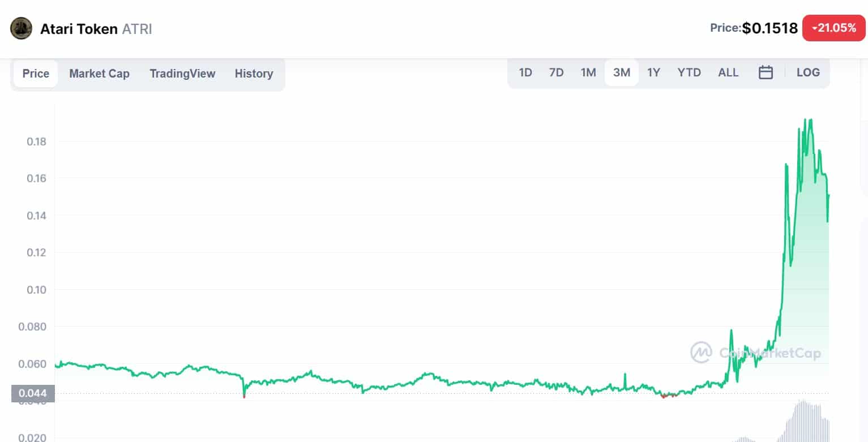Open the History tab
Screen dimensions: 868x442
point(254,74)
